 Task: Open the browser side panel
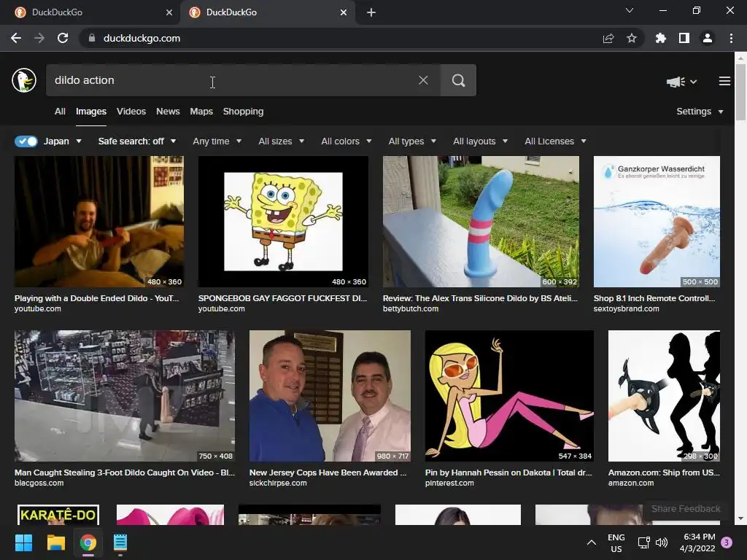tap(684, 38)
